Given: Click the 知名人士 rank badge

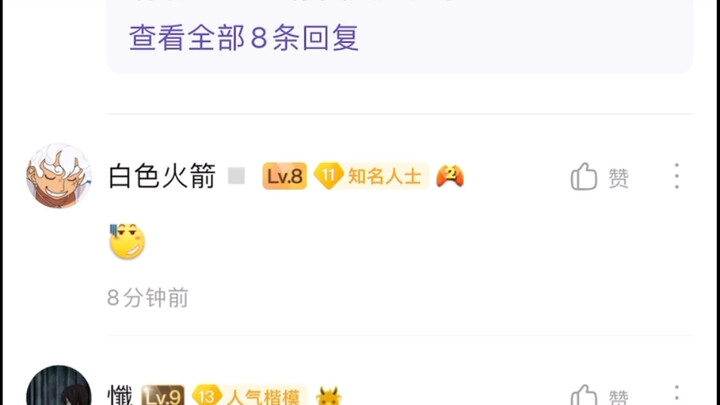Looking at the screenshot, I should [x=371, y=176].
